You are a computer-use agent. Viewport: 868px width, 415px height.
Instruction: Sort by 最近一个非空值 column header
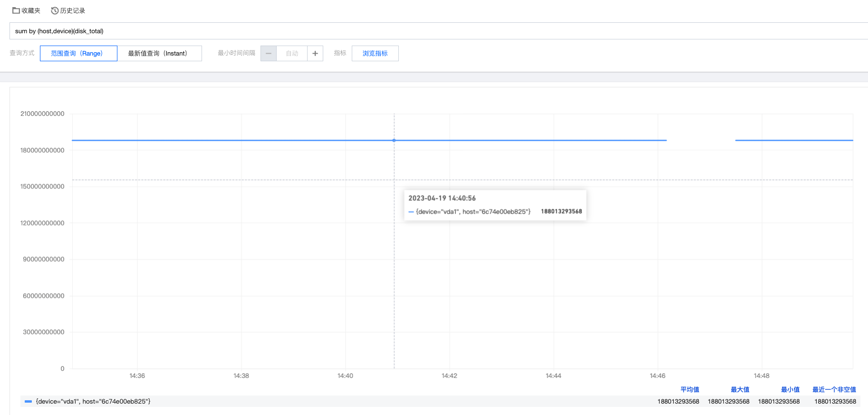[834, 389]
